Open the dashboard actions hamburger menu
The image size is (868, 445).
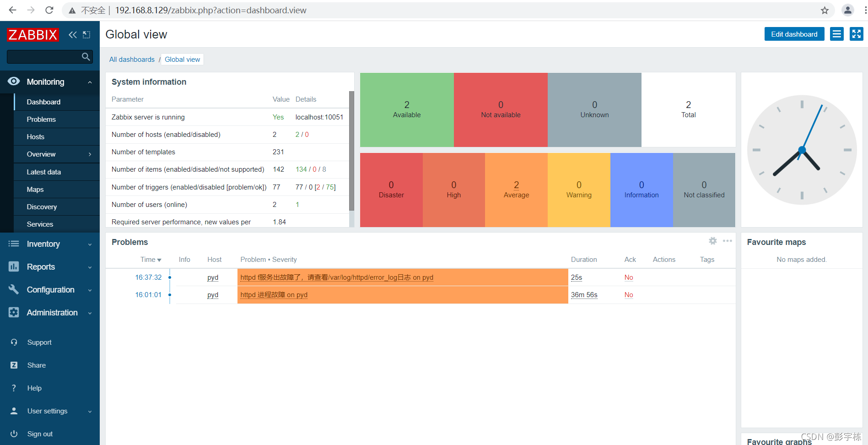tap(837, 34)
